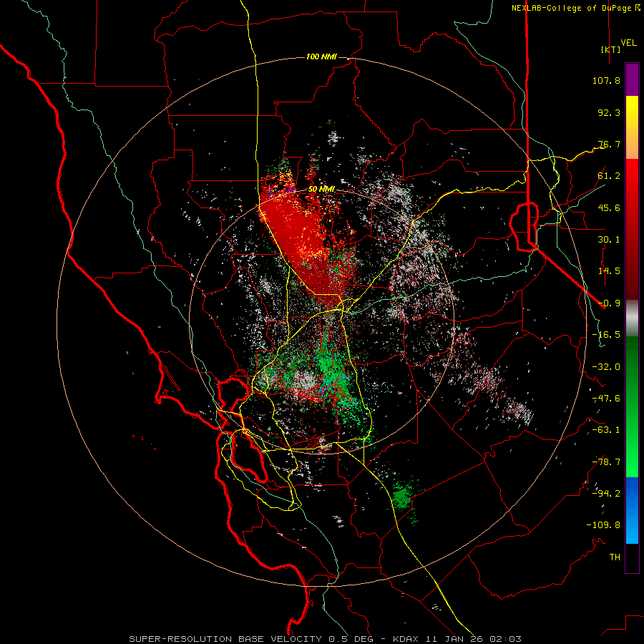Pick the red segment of the color bar
This screenshot has width=644, height=644.
coord(632,229)
